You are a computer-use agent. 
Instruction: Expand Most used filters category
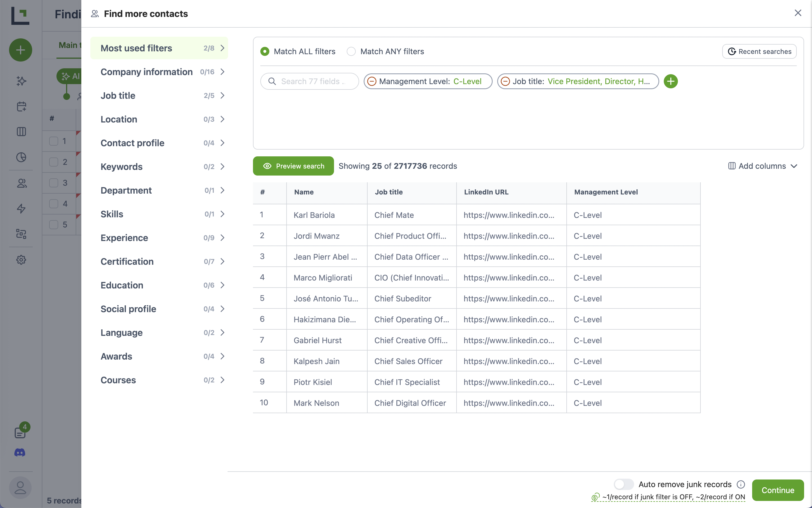(x=159, y=48)
